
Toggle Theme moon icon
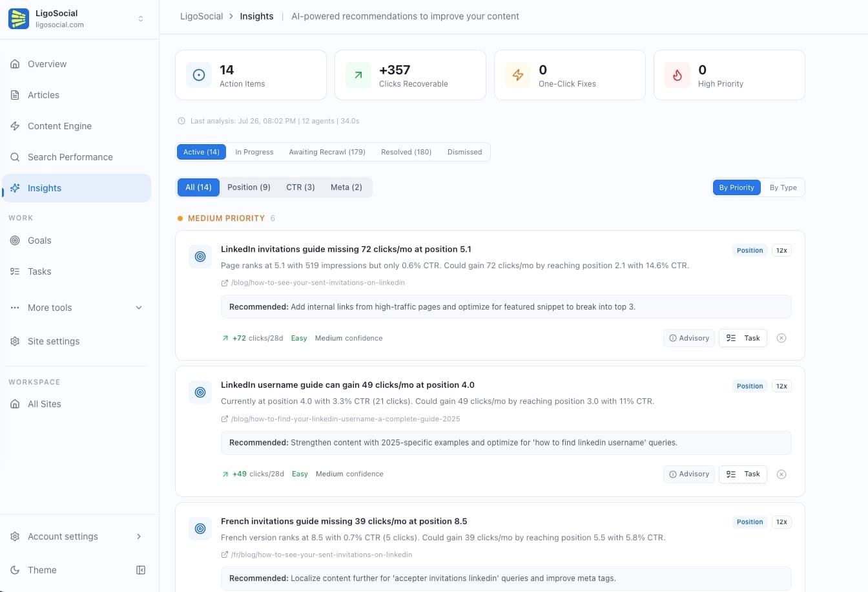(15, 570)
